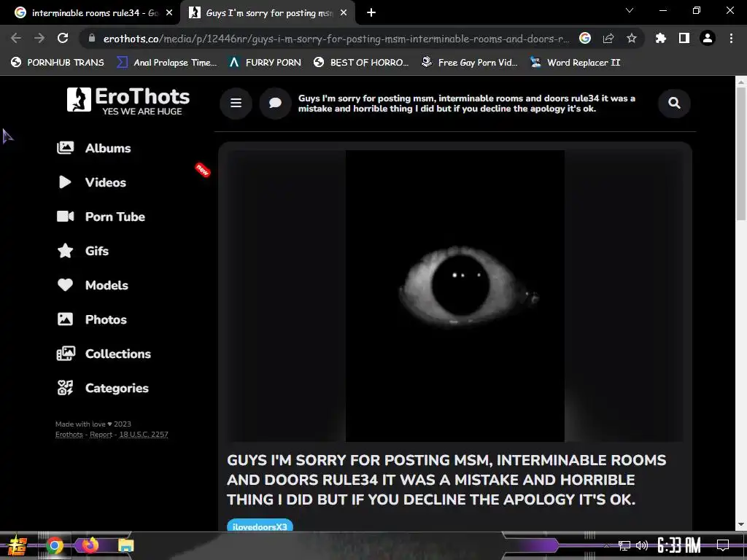Close the 'interminable rooms rule34' tab

pyautogui.click(x=169, y=13)
